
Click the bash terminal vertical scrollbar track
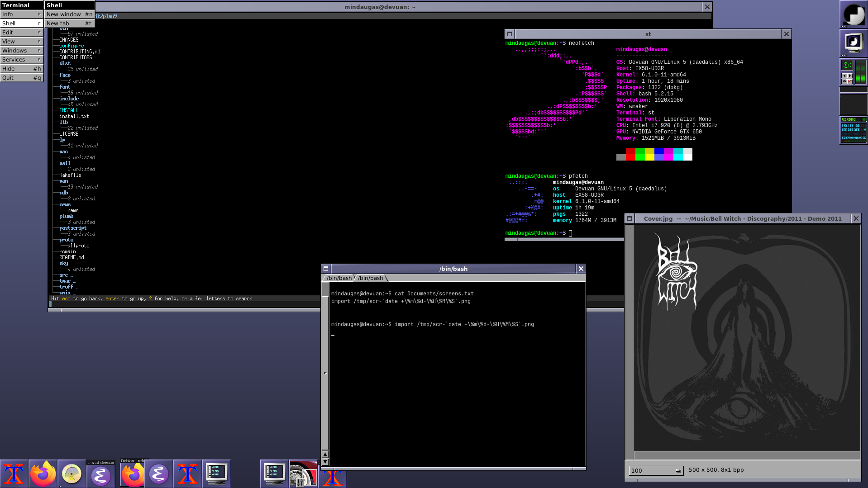[325, 366]
